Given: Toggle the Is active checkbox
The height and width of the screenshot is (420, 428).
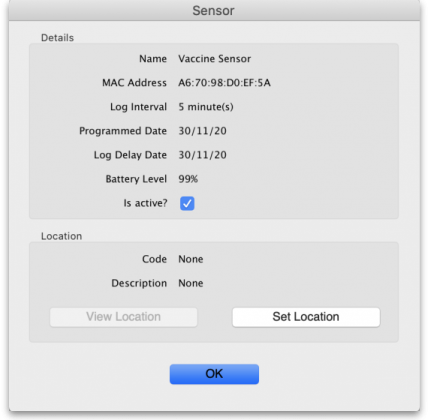Looking at the screenshot, I should (x=187, y=203).
